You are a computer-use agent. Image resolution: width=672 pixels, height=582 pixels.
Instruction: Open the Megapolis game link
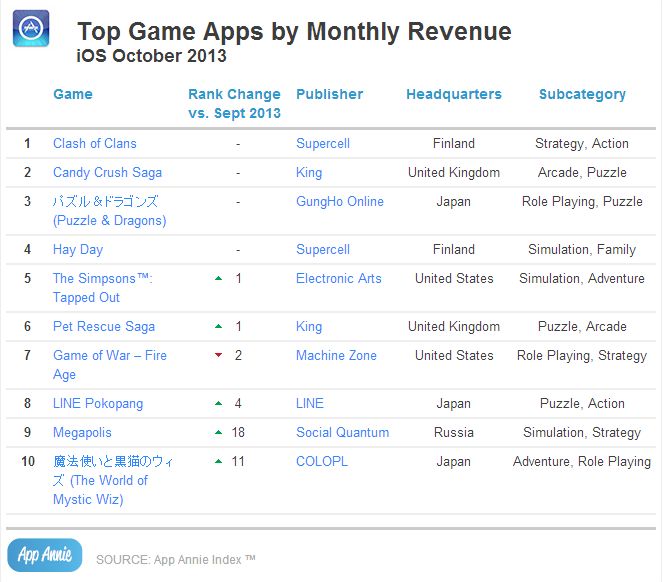click(x=82, y=432)
